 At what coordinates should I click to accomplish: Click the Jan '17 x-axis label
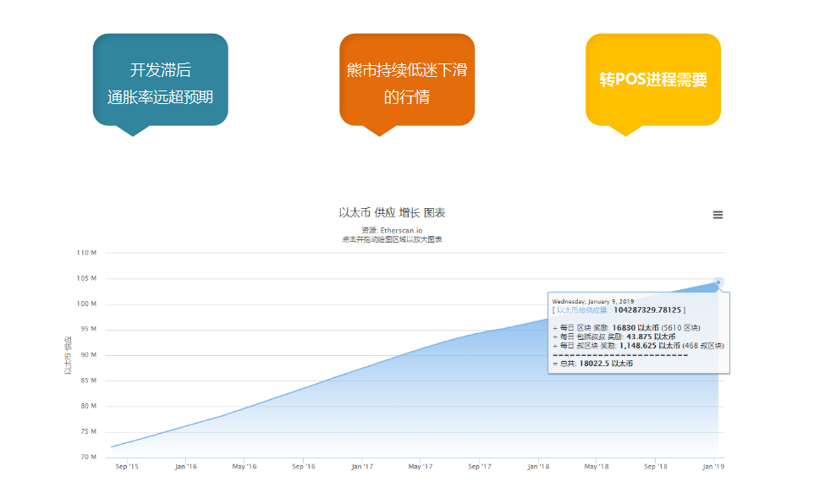tap(362, 466)
